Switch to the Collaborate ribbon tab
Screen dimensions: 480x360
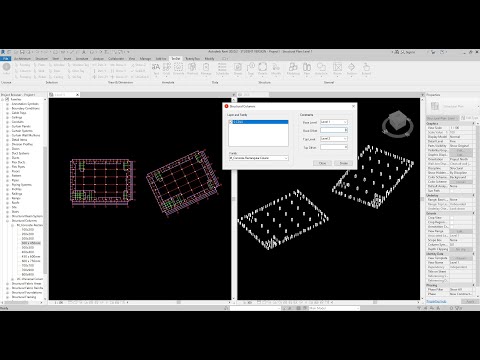coord(116,59)
